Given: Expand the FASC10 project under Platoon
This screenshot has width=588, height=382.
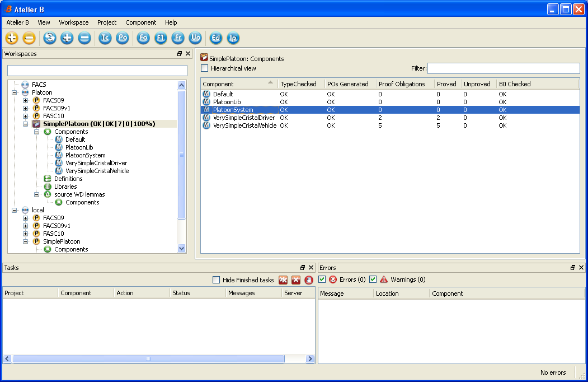Looking at the screenshot, I should (26, 116).
